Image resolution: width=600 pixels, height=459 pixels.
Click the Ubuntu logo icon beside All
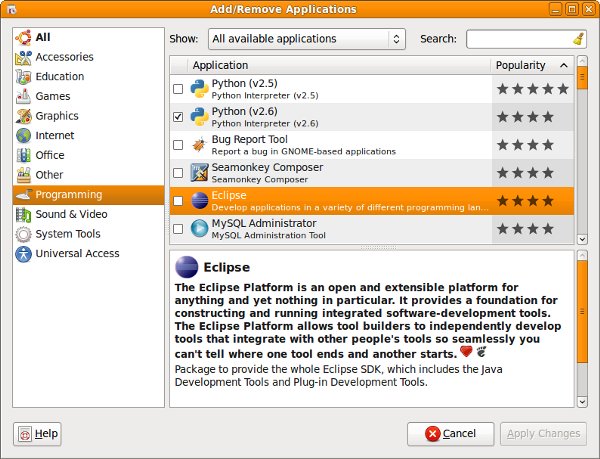point(23,37)
